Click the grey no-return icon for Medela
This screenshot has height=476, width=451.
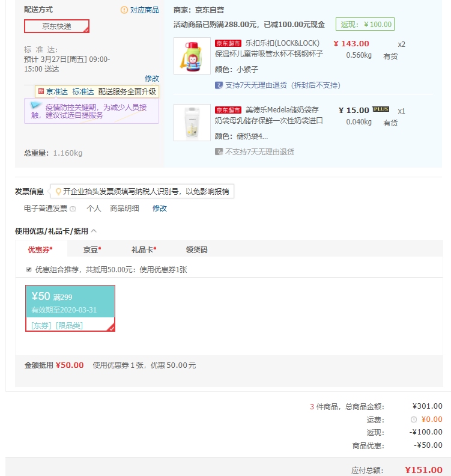pos(219,151)
